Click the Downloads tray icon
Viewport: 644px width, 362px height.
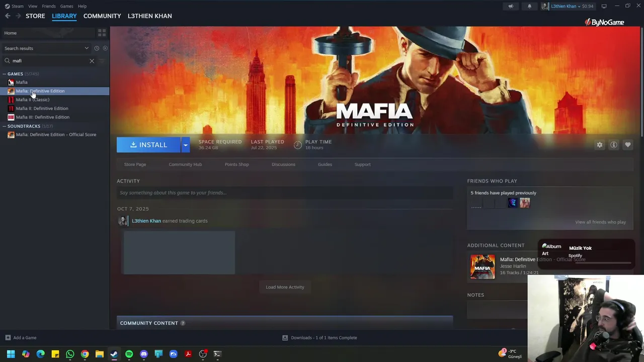[285, 338]
